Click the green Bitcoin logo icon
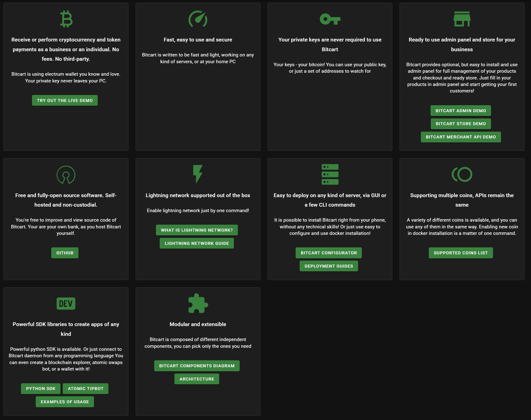 pos(66,19)
